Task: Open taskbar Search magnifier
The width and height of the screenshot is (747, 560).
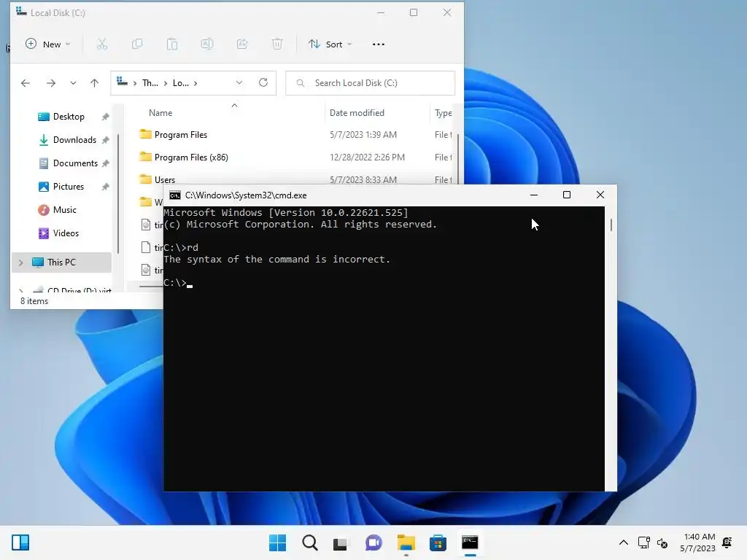Action: click(309, 542)
